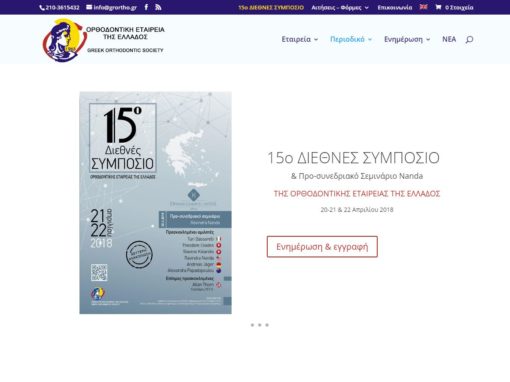This screenshot has height=382, width=510.
Task: Select the first slider dot
Action: click(x=252, y=325)
